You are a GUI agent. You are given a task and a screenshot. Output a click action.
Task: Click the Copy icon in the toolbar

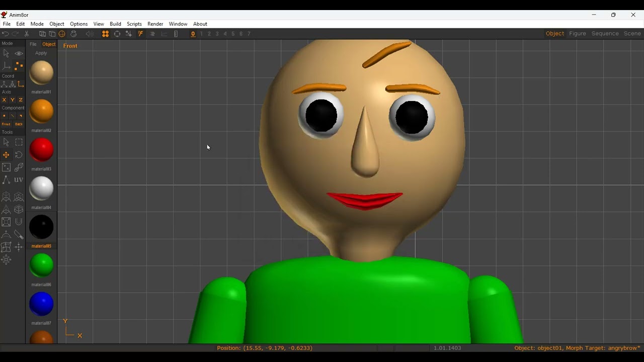coord(42,34)
